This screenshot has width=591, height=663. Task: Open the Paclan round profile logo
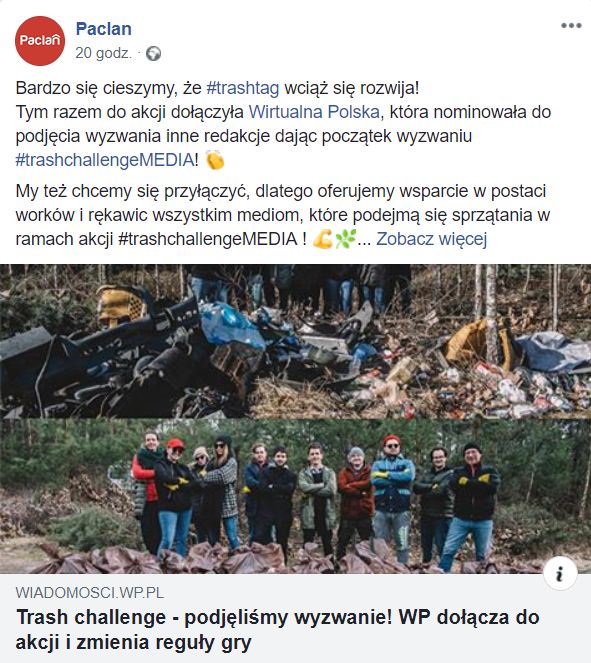tap(40, 41)
